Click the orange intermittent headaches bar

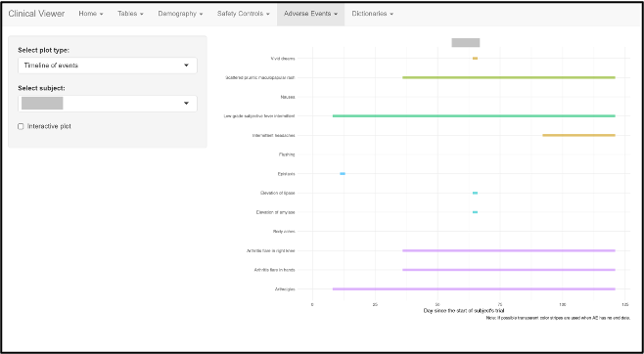click(x=578, y=135)
